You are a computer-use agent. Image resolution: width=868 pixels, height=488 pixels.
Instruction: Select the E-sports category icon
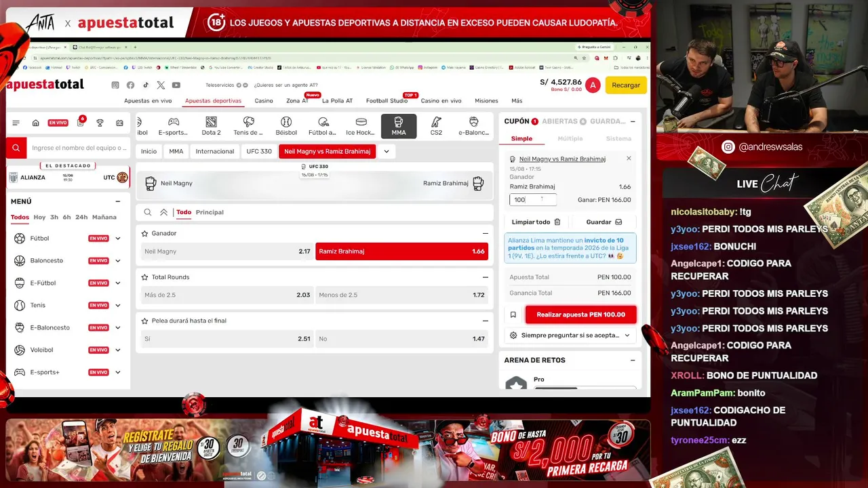[173, 126]
